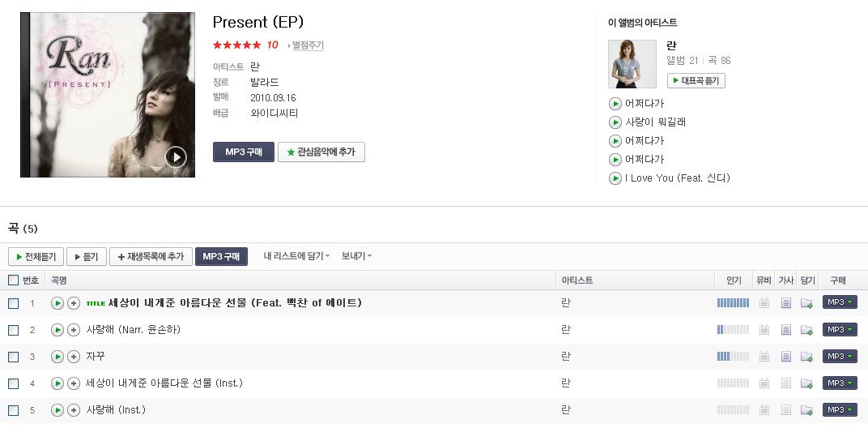Click 관심음악에 추가 button
This screenshot has height=428, width=868.
pos(321,152)
